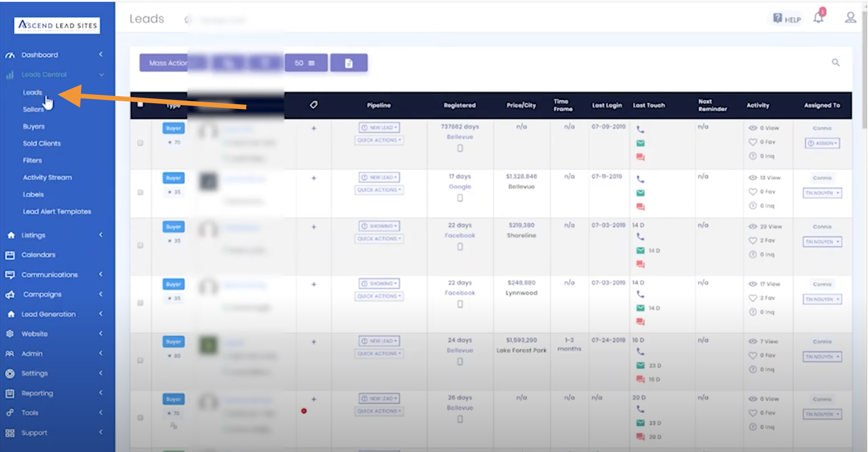Viewport: 868px width, 452px height.
Task: Open the Help menu icon
Action: click(777, 18)
